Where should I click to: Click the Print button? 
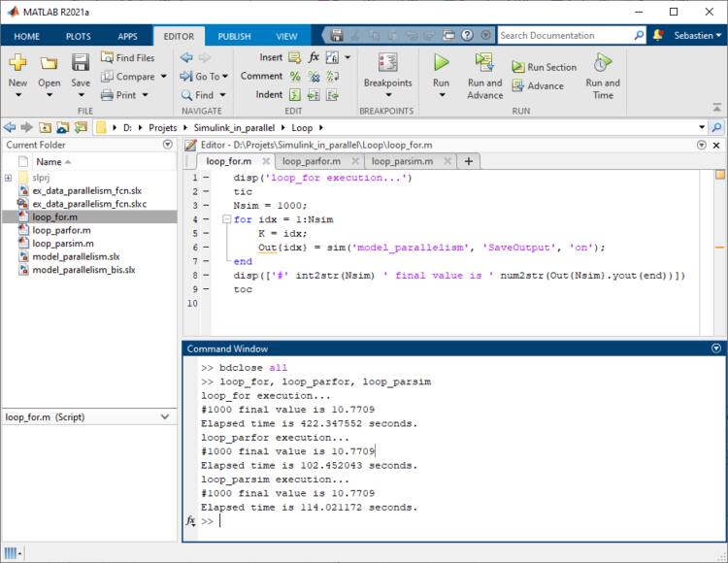pos(118,95)
